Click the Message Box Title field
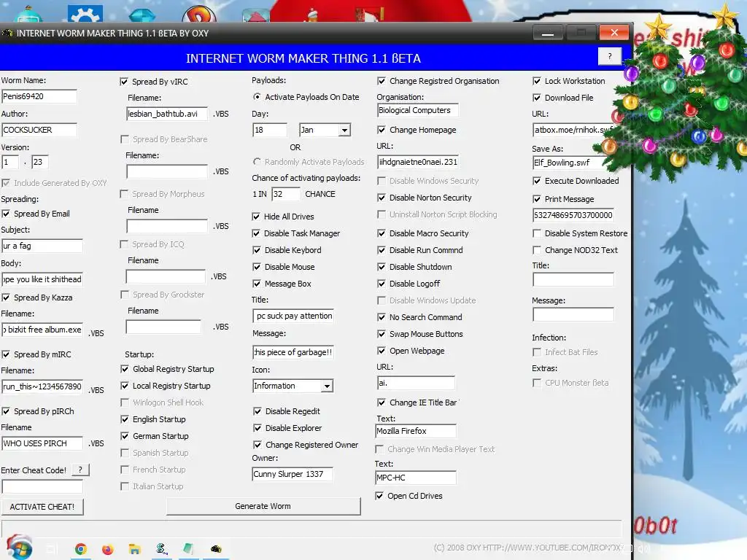747x560 pixels. click(293, 316)
